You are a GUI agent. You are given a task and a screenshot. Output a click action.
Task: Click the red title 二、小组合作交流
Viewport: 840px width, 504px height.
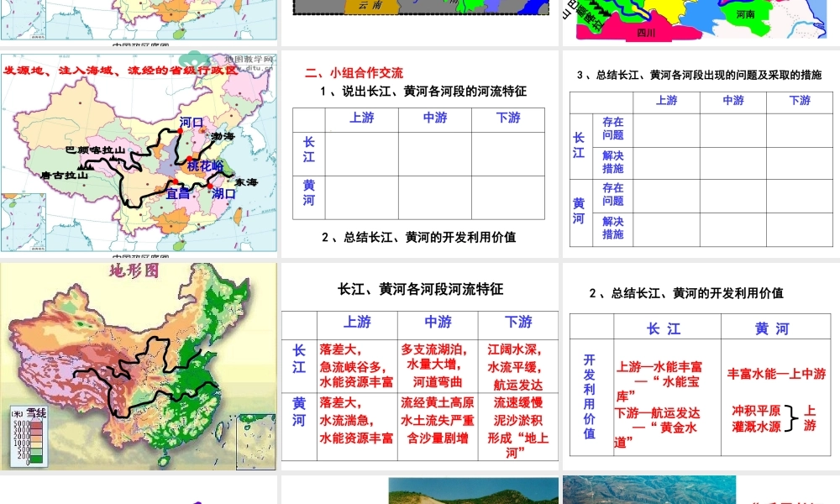pos(354,73)
